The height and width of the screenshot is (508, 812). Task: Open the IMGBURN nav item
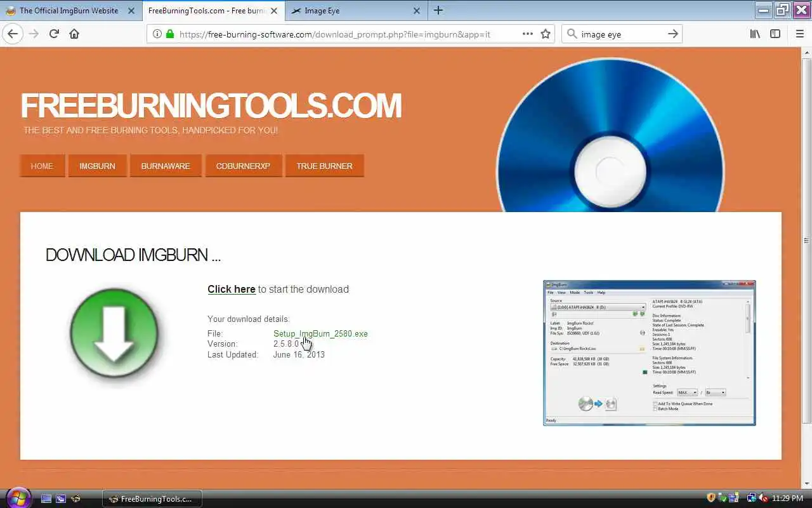coord(97,166)
